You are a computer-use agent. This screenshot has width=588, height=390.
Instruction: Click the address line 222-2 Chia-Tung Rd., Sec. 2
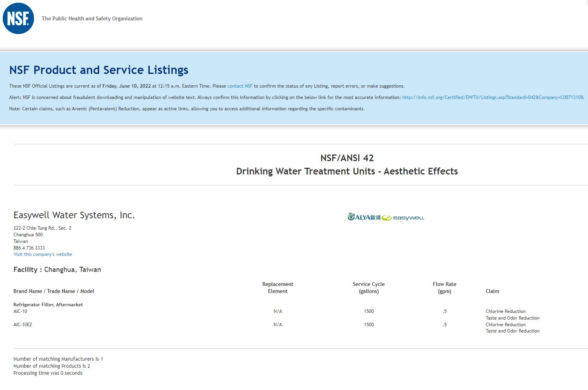42,228
